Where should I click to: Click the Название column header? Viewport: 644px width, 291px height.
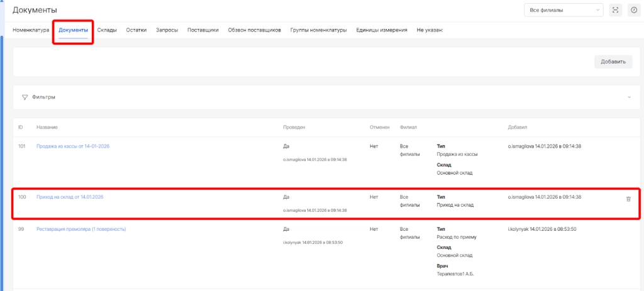point(47,127)
